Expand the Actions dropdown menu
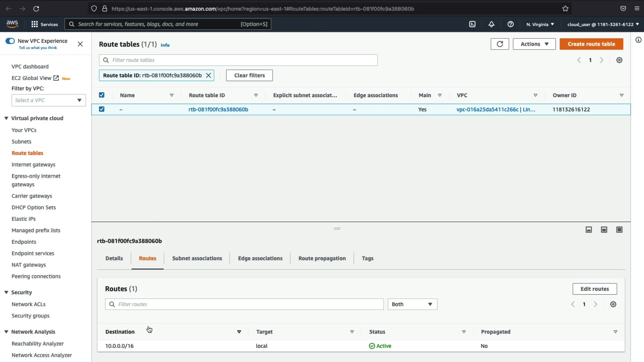 tap(534, 44)
